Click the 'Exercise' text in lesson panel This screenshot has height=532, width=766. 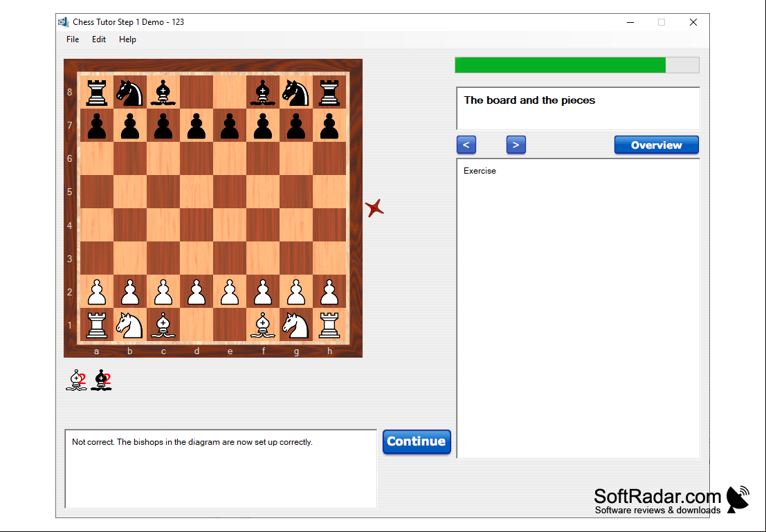480,171
